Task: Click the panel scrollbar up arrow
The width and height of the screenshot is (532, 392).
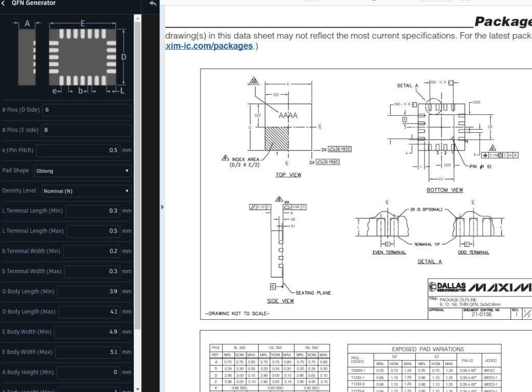Action: [x=137, y=18]
